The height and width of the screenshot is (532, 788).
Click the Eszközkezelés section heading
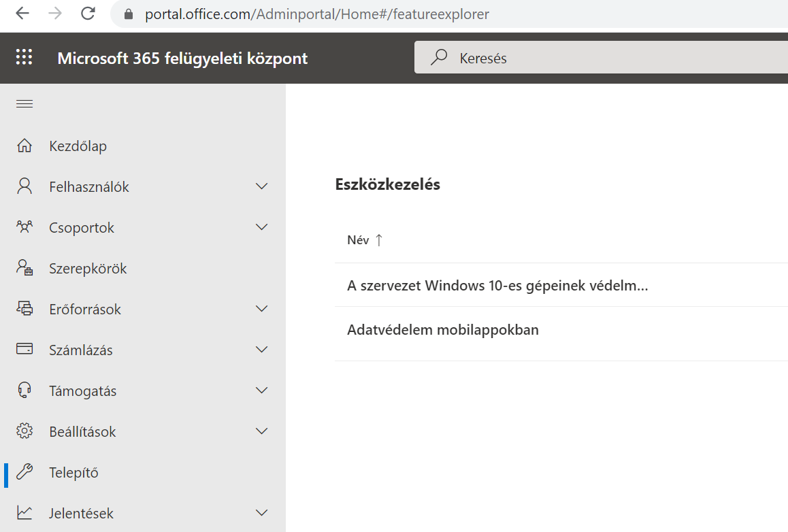coord(387,184)
